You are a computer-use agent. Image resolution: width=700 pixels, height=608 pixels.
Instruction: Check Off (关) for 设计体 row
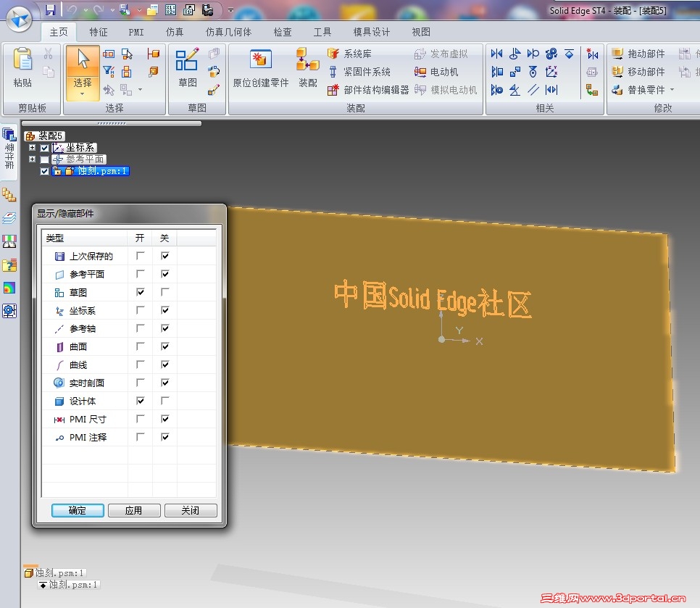coord(164,401)
